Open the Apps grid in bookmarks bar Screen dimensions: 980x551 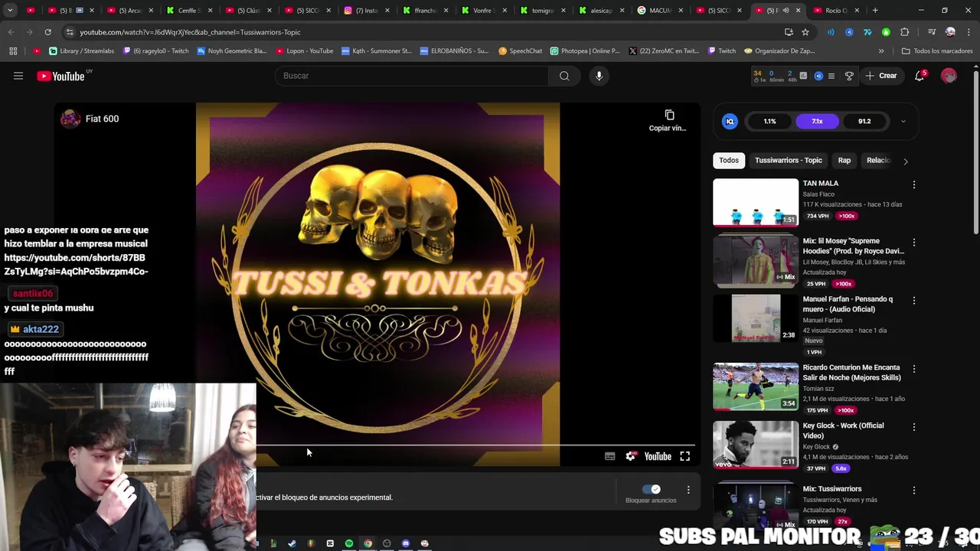(x=13, y=51)
